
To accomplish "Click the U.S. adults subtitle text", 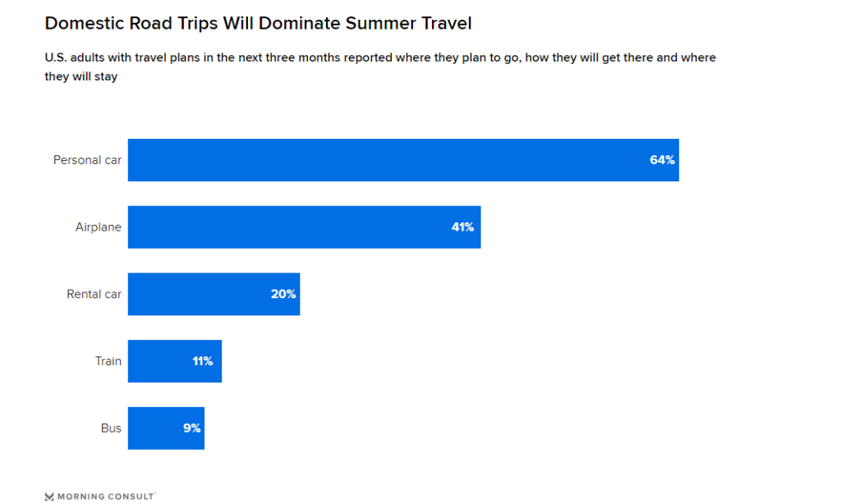I will [x=380, y=66].
